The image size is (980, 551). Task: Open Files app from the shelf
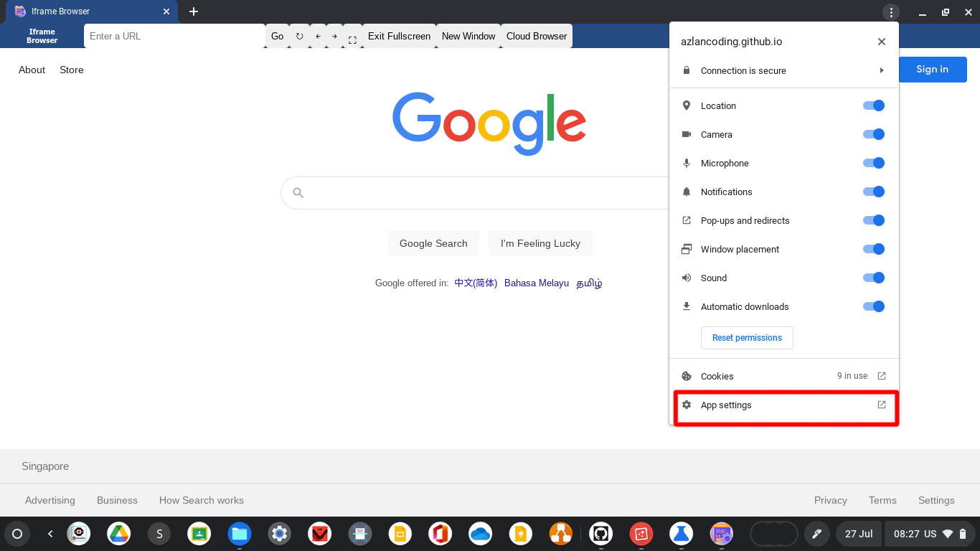click(x=240, y=534)
